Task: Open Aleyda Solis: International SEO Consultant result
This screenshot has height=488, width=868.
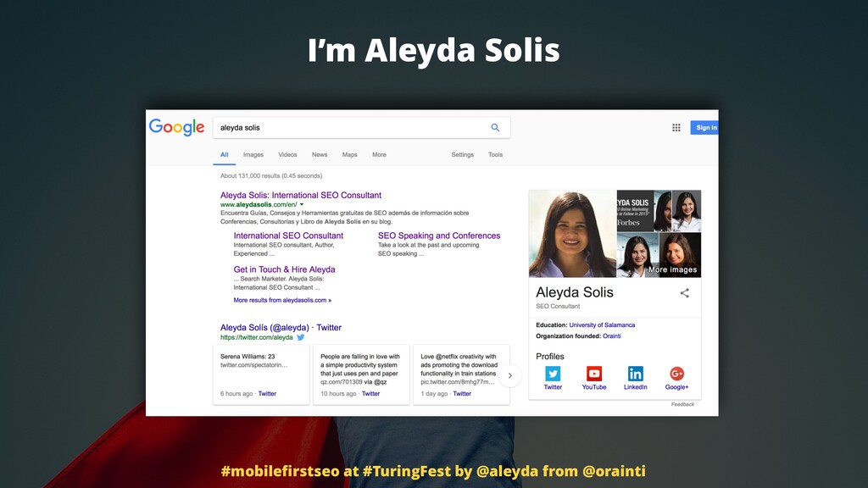Action: (301, 195)
